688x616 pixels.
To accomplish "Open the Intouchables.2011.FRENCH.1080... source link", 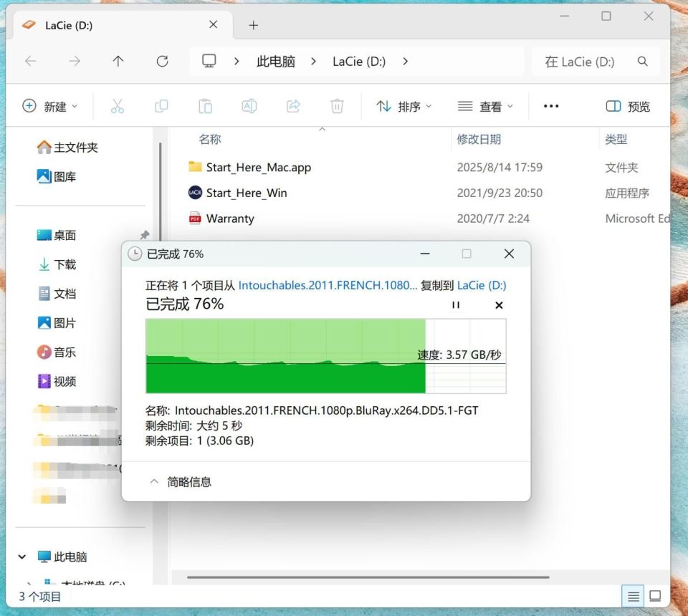I will 328,285.
